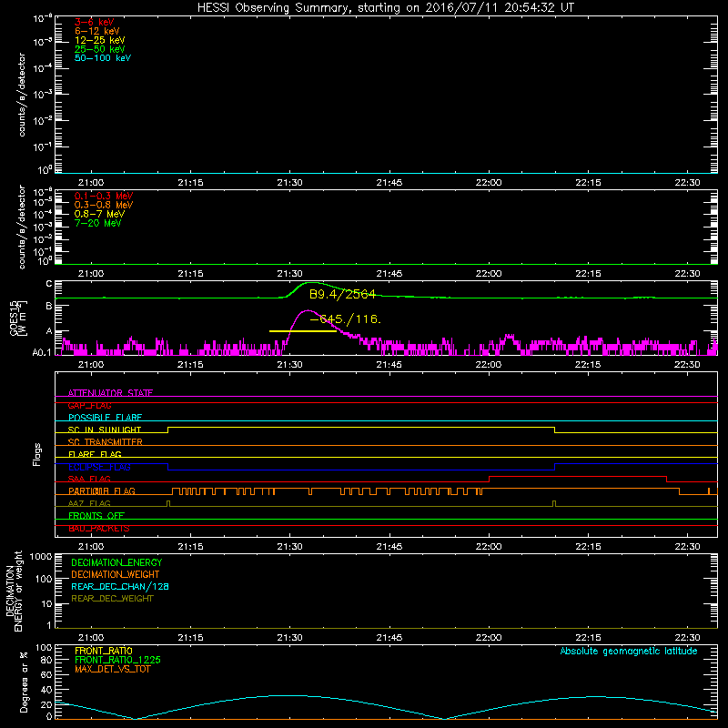728x728 pixels.
Task: Click the DECIMATION ENERGY or weight axis title
Action: coord(14,591)
